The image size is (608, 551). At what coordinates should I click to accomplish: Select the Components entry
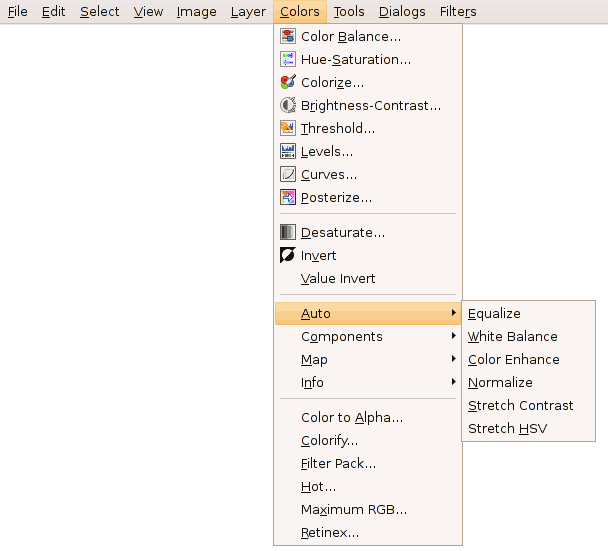[368, 336]
